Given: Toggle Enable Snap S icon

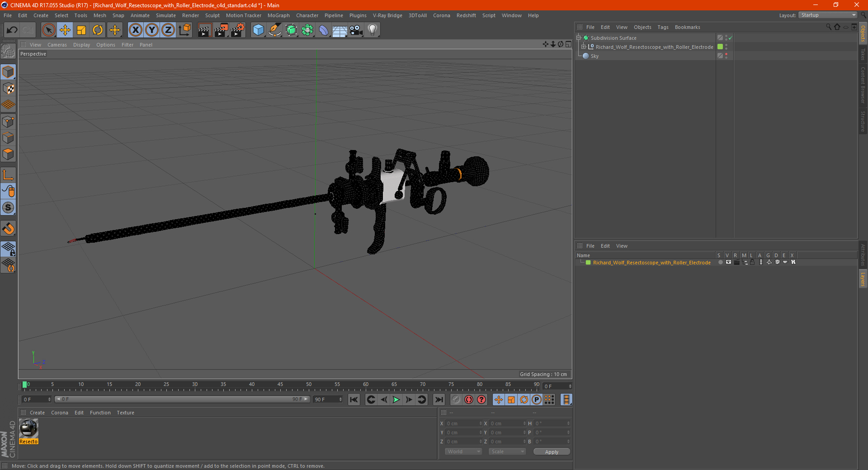Looking at the screenshot, I should [x=9, y=208].
